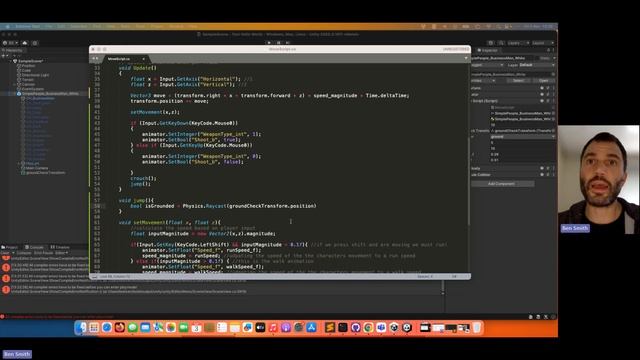The image size is (640, 360).
Task: Select the Hierarchy tab
Action: 13,51
